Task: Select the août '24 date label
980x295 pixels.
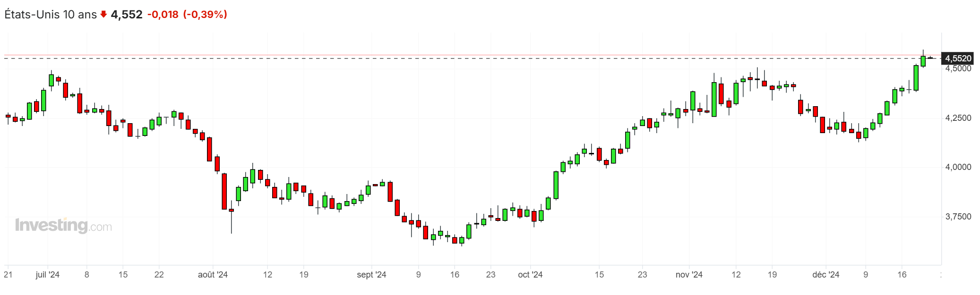Action: point(213,275)
